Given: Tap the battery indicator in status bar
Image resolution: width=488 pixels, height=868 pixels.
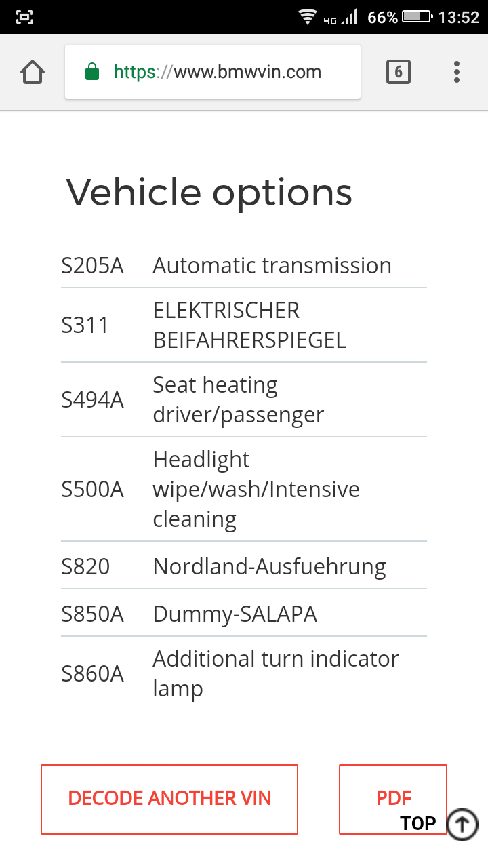Looking at the screenshot, I should coord(417,17).
